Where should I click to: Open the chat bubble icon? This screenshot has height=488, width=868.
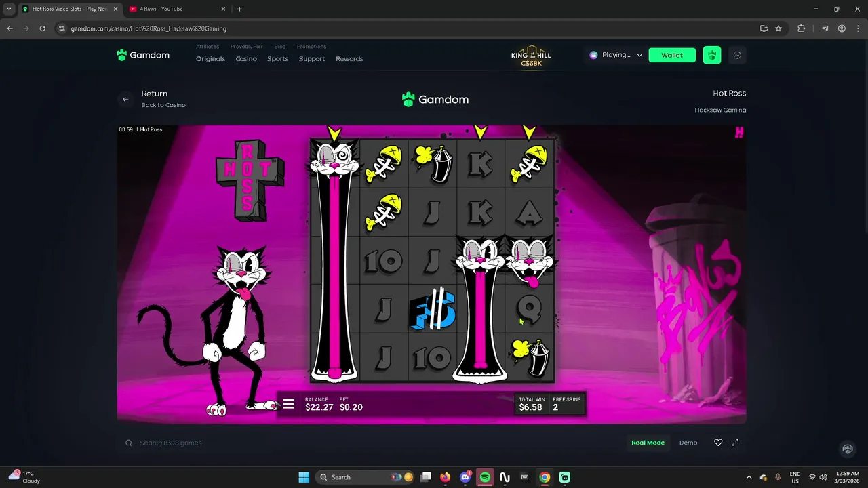click(737, 55)
